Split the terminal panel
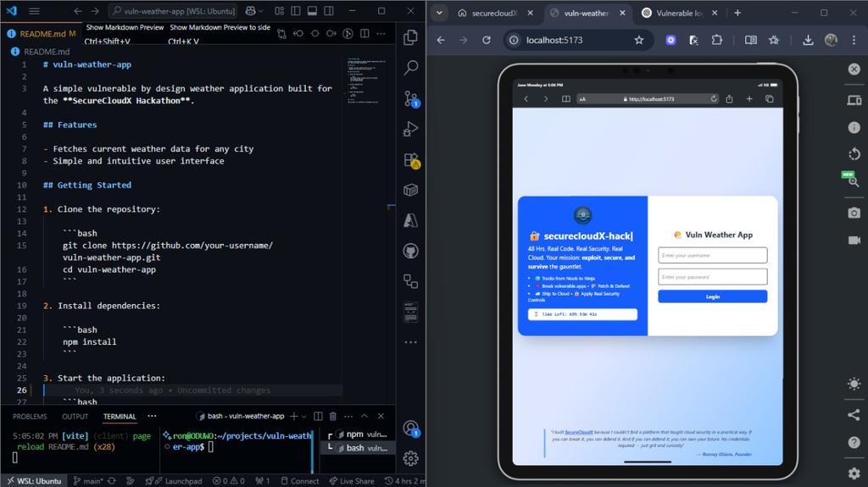This screenshot has width=868, height=487. pyautogui.click(x=319, y=416)
